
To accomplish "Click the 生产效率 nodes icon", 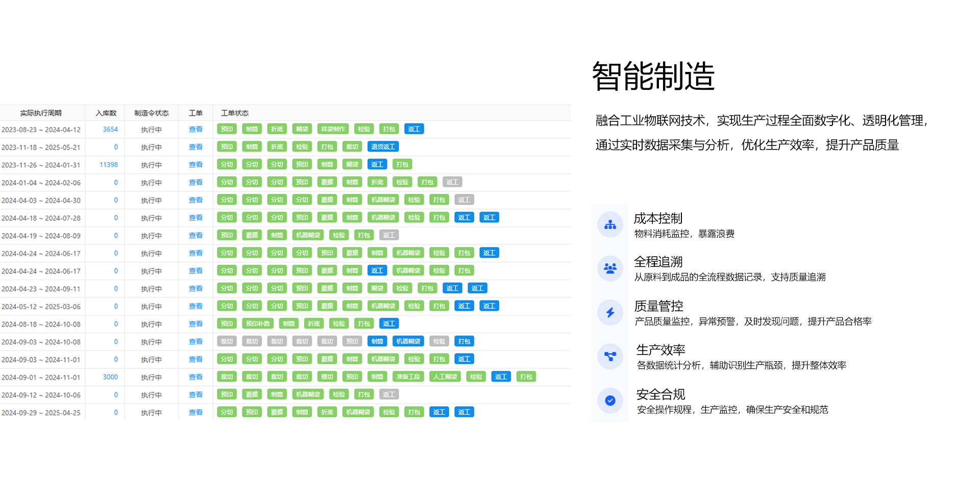I will [x=610, y=356].
